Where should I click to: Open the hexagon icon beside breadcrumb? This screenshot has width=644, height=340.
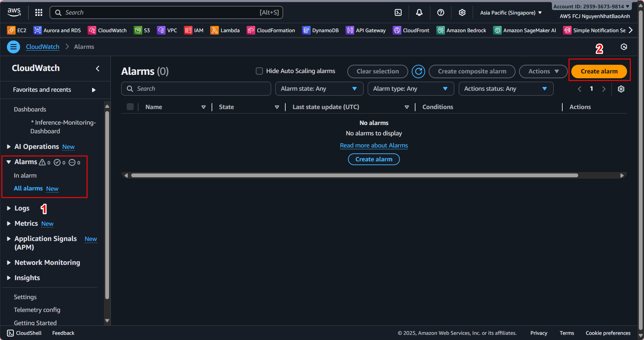click(x=624, y=47)
